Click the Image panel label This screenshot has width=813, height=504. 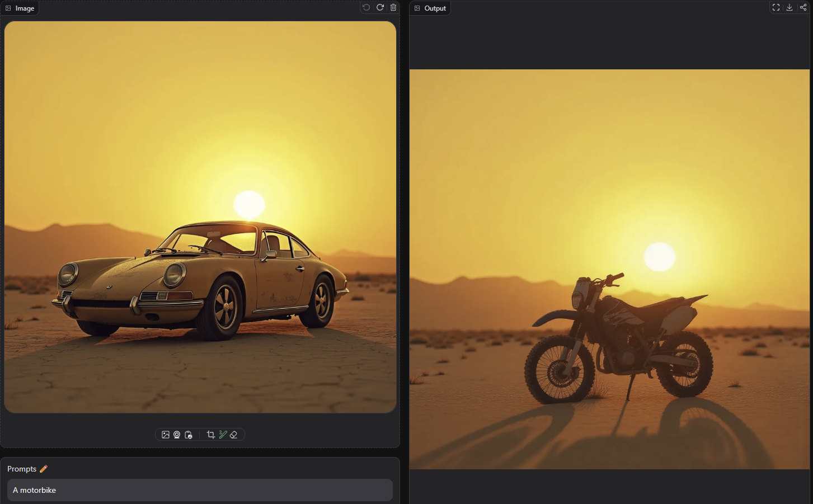(25, 8)
